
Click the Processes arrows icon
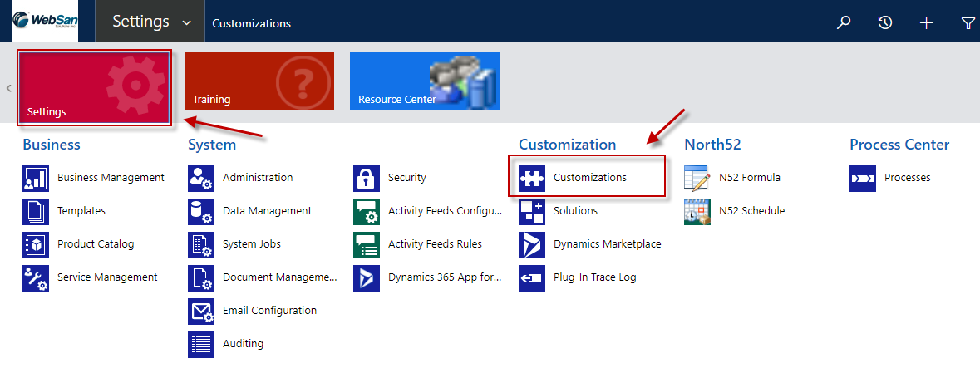[x=863, y=178]
